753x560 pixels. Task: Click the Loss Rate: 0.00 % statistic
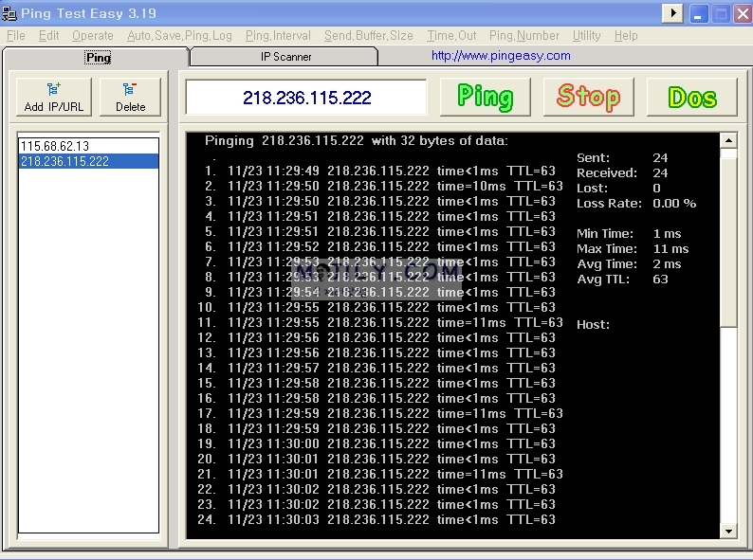pos(636,204)
